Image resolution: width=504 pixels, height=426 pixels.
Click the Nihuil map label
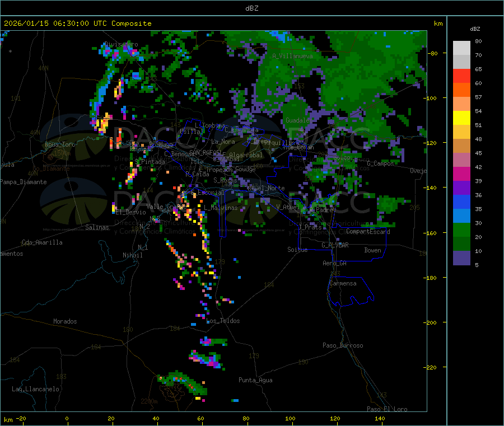(132, 255)
